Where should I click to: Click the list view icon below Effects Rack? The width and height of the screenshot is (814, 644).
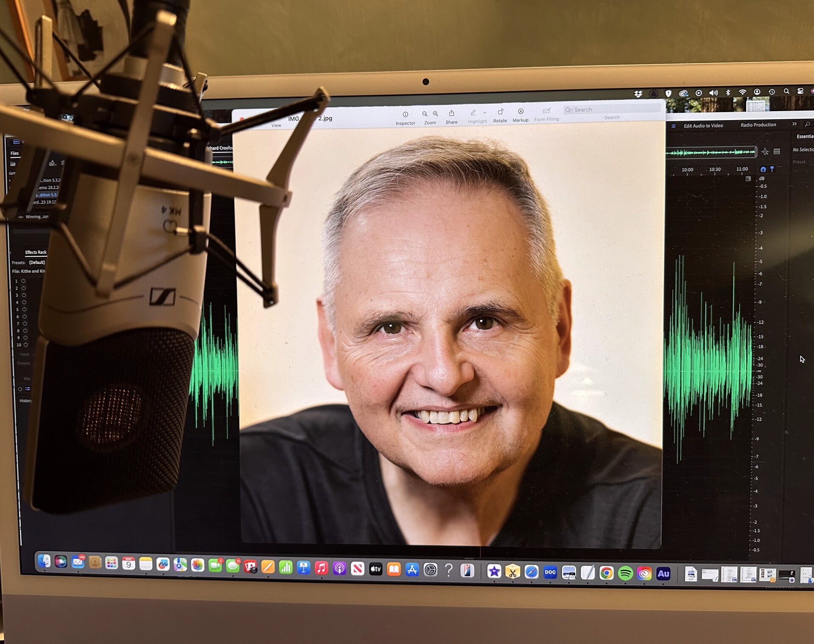pyautogui.click(x=28, y=389)
